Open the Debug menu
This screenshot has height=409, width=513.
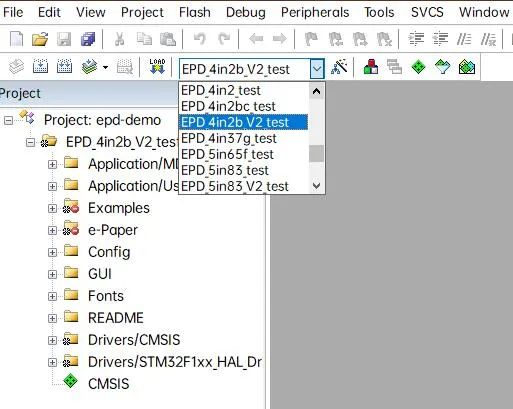tap(246, 12)
